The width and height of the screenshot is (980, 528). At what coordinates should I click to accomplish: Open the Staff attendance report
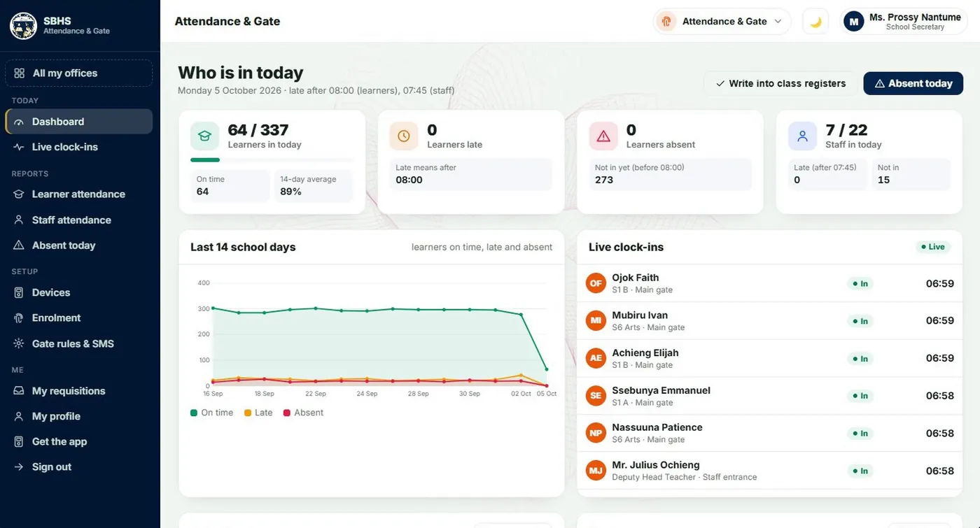coord(78,220)
